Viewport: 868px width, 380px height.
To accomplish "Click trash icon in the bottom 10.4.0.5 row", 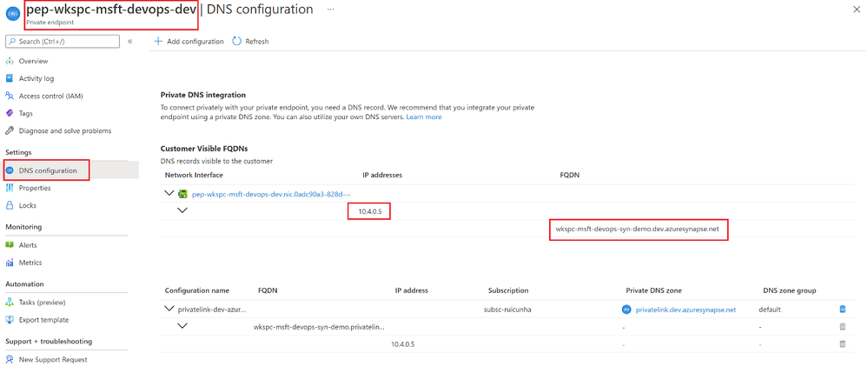I will click(843, 344).
